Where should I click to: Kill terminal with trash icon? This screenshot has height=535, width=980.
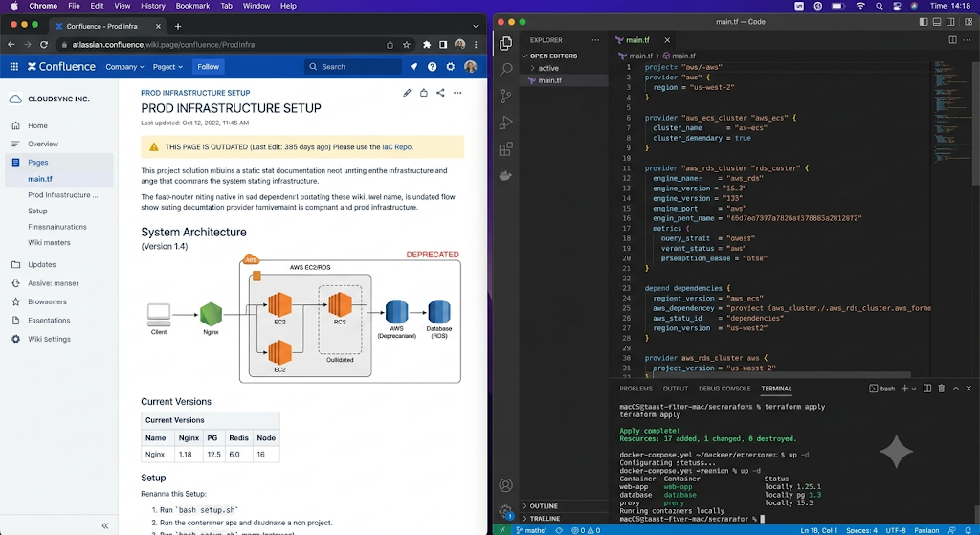(942, 389)
